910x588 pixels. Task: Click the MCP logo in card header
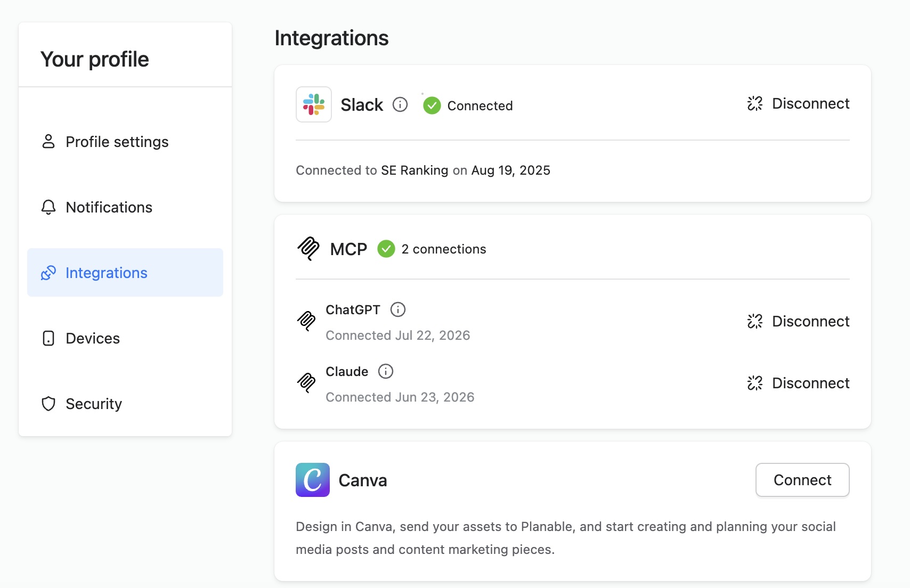click(308, 249)
